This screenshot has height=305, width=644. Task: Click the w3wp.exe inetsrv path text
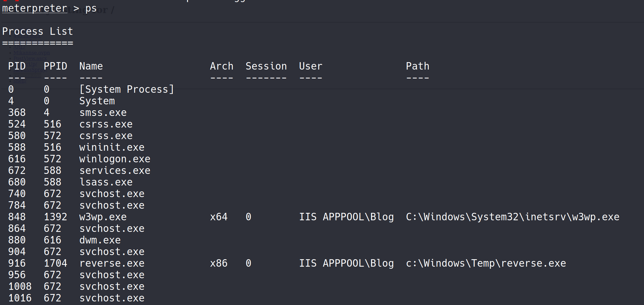pos(512,217)
